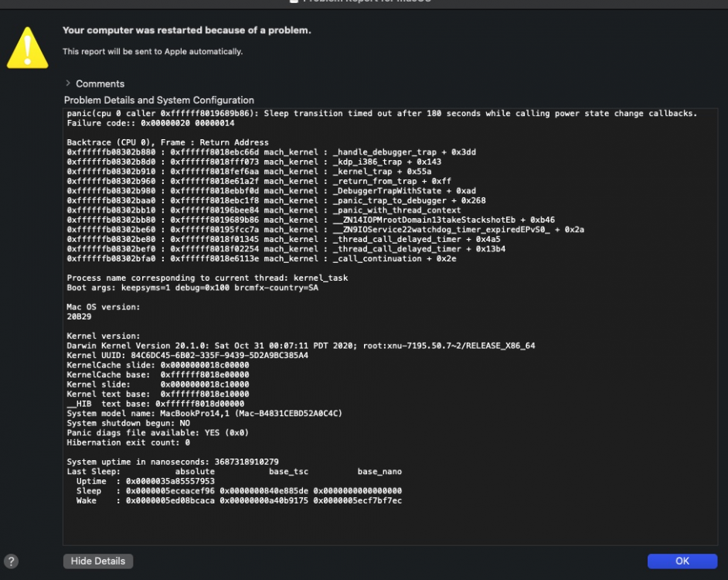Click the '_call_continuation + 0x2e' backtrace line
Image resolution: width=728 pixels, height=580 pixels.
click(x=261, y=259)
